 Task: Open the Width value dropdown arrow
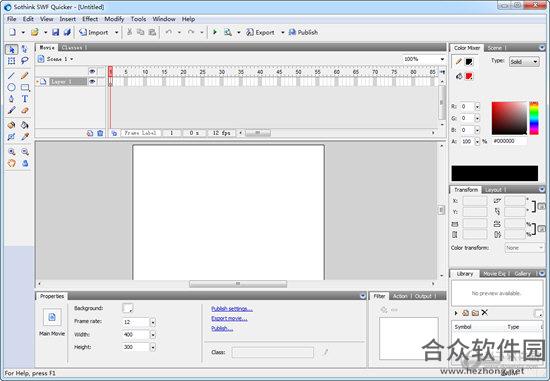[153, 335]
